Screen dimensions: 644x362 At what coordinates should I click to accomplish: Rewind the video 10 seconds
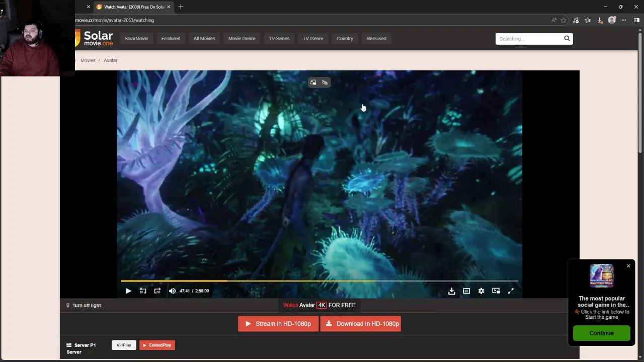(143, 291)
